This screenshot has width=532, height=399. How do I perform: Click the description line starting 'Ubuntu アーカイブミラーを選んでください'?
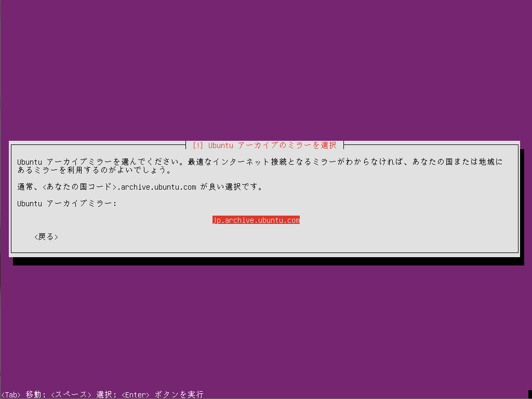[x=260, y=162]
